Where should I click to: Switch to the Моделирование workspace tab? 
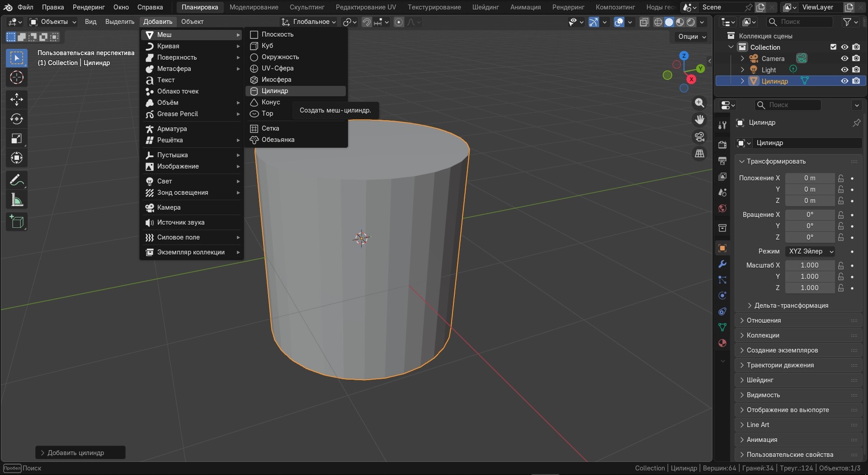(254, 7)
